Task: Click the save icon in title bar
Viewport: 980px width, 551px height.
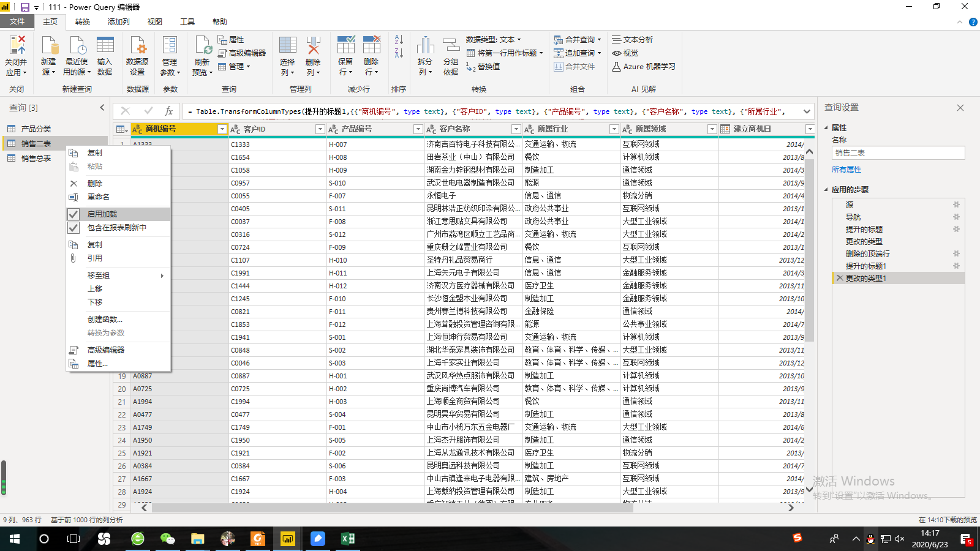Action: [25, 7]
